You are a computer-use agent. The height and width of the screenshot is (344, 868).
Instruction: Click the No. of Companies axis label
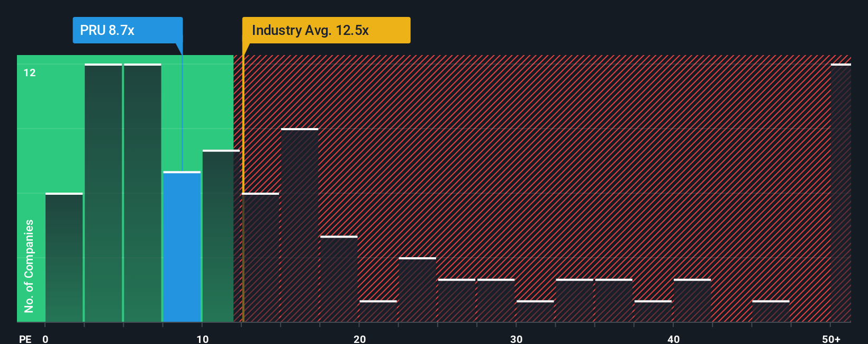click(x=29, y=266)
